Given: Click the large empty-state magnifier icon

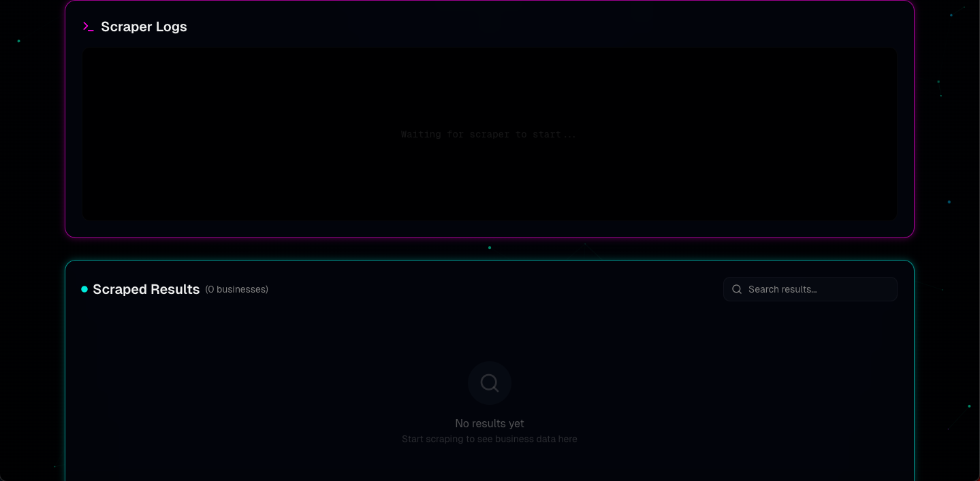Looking at the screenshot, I should tap(489, 383).
